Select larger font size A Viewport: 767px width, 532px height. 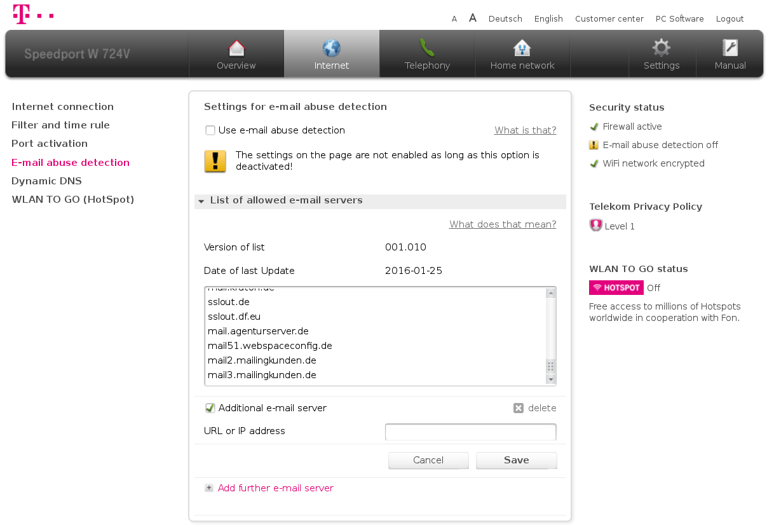(473, 18)
